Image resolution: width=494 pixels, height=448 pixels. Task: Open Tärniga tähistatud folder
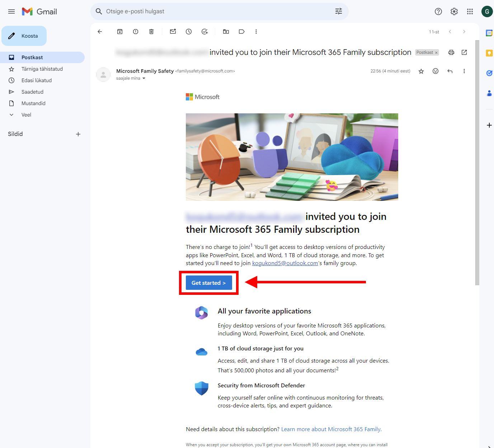click(42, 69)
